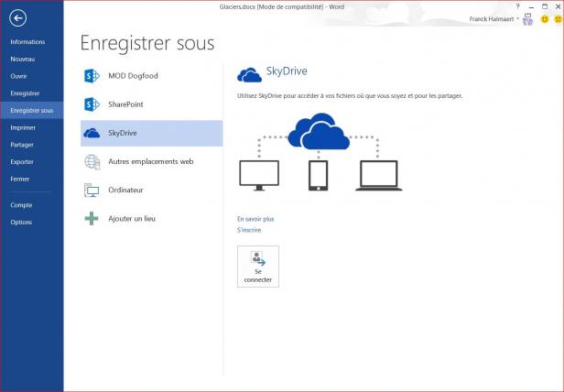Image resolution: width=564 pixels, height=392 pixels.
Task: Open the Imprimer page
Action: [x=23, y=128]
